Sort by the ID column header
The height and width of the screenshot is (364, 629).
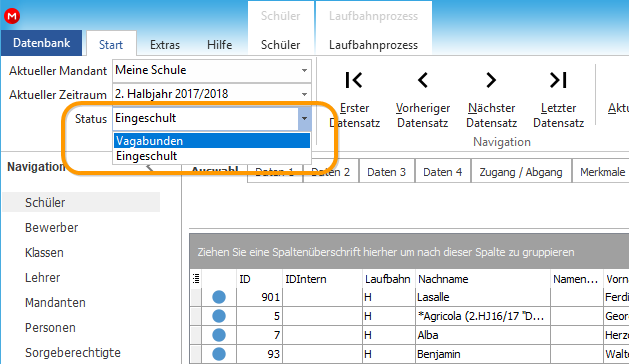coord(259,279)
